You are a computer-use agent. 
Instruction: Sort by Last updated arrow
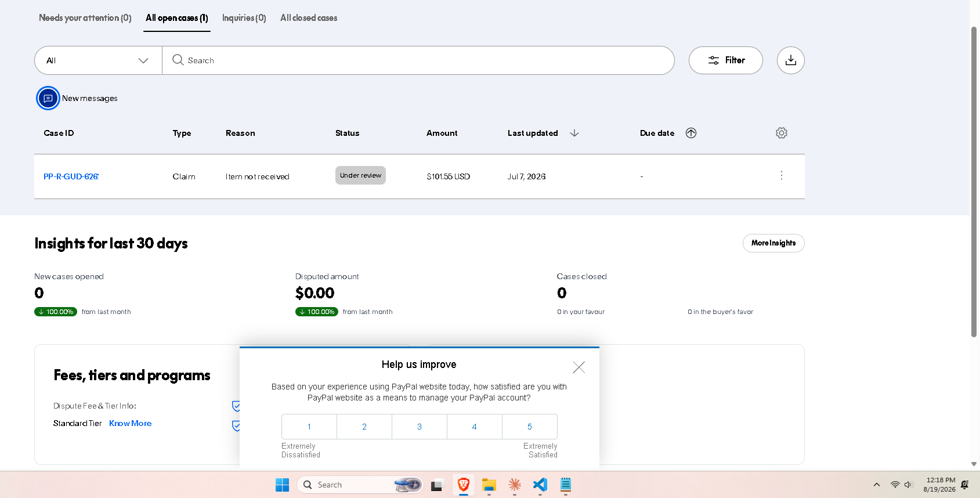pyautogui.click(x=574, y=133)
